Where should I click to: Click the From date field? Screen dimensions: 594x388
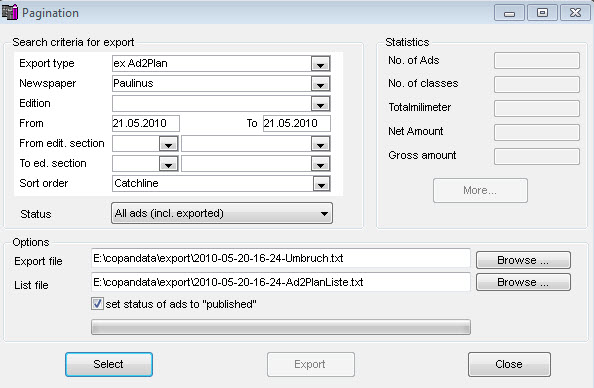click(146, 124)
